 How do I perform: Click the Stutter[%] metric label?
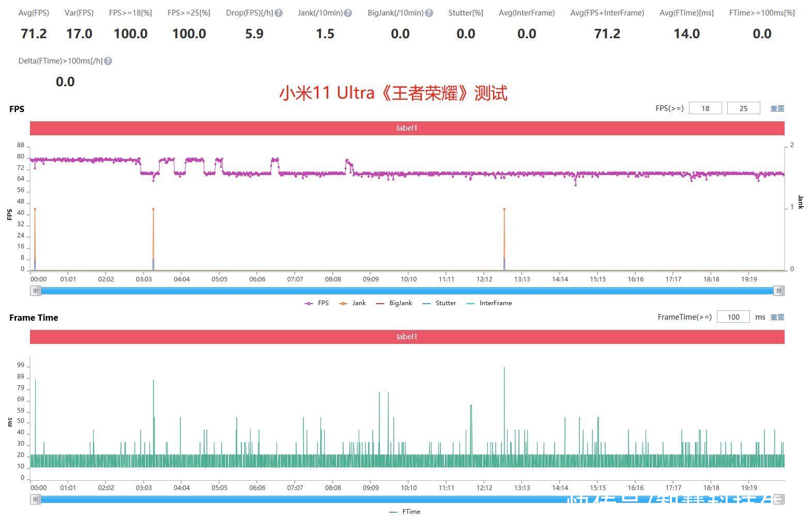[x=466, y=13]
